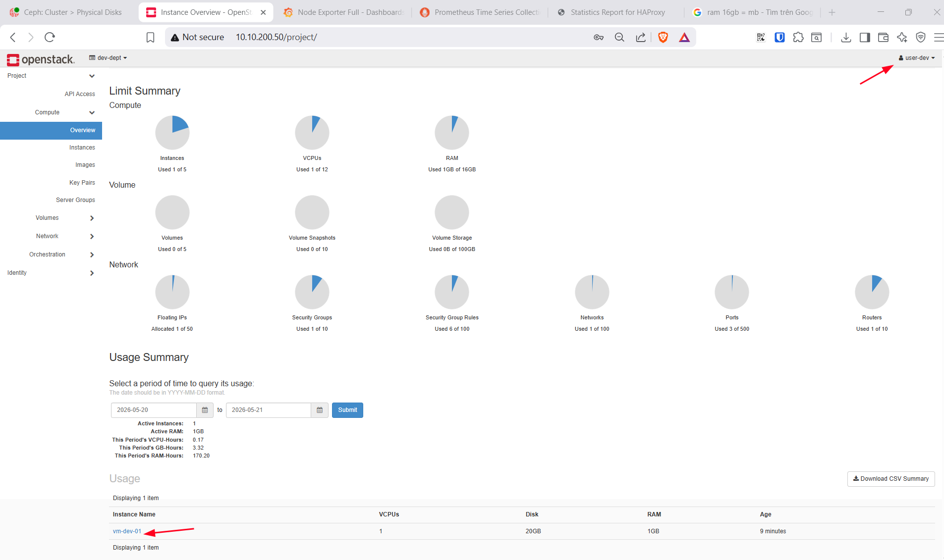Switch to HAProxy Statistics Report tab
The width and height of the screenshot is (944, 560).
point(615,12)
